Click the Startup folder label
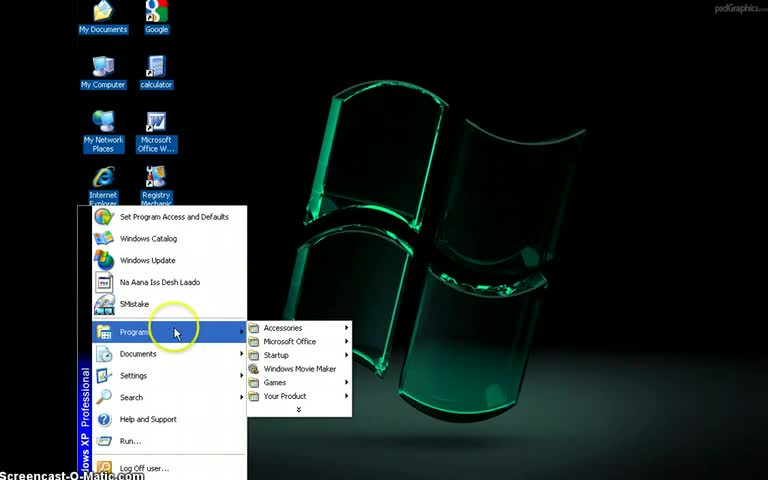 (276, 355)
